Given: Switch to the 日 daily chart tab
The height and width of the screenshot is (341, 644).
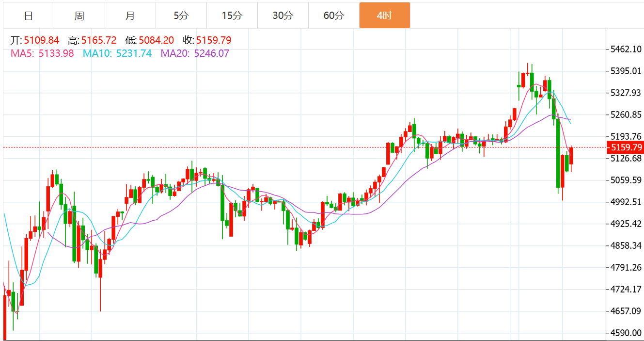Looking at the screenshot, I should (29, 16).
